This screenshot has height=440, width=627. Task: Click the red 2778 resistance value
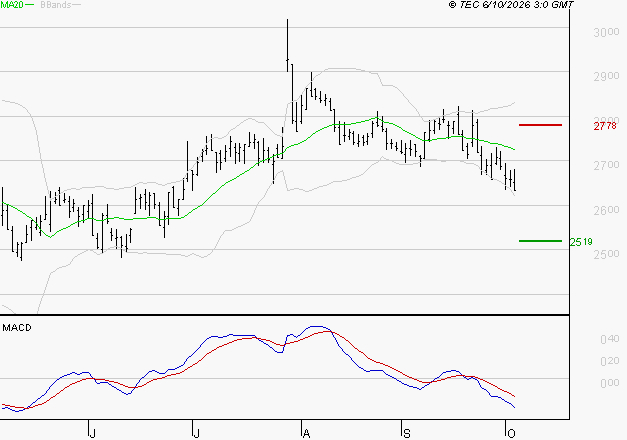605,126
